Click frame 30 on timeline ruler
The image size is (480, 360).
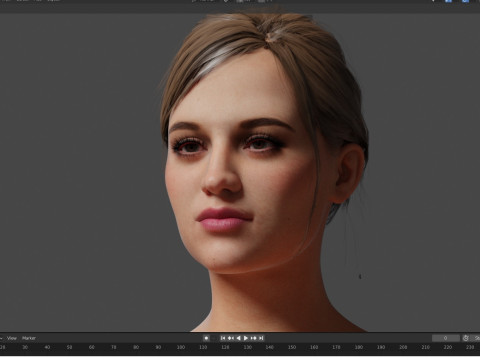tap(25, 347)
